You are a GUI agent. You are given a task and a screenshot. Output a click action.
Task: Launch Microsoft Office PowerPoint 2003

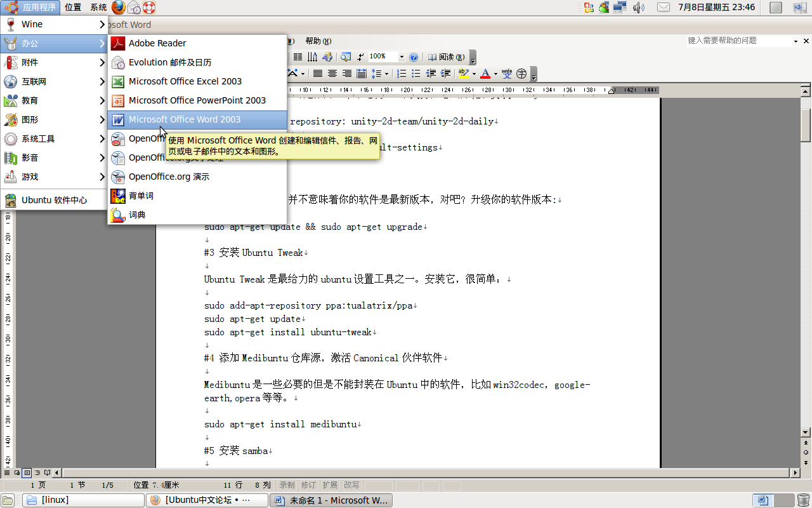point(197,100)
